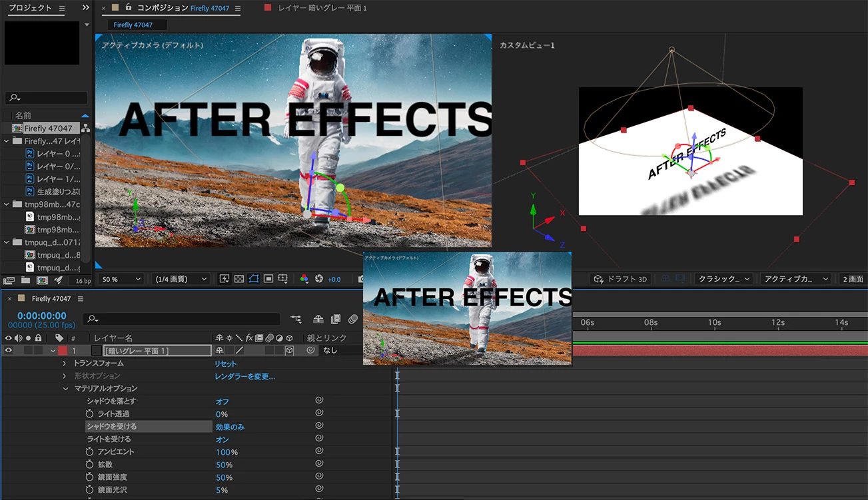The image size is (868, 500).
Task: Open grid and guide options icon
Action: click(283, 279)
